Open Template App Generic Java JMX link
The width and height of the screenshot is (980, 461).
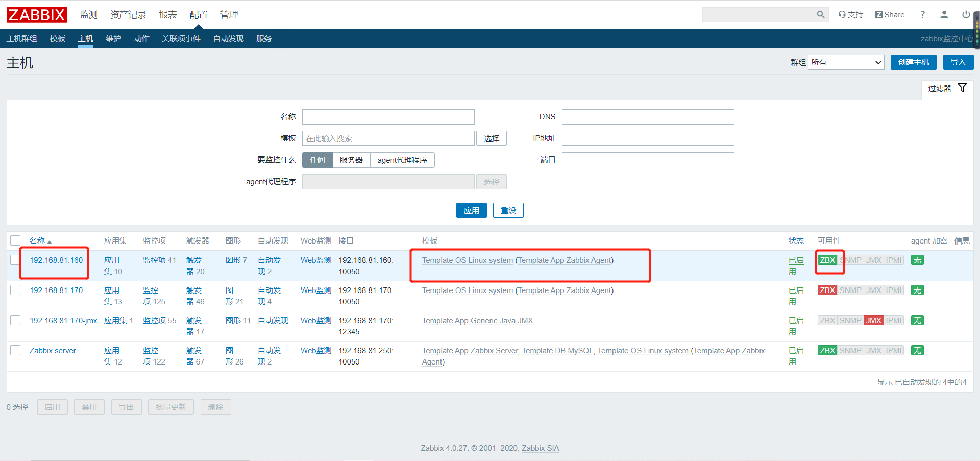477,321
